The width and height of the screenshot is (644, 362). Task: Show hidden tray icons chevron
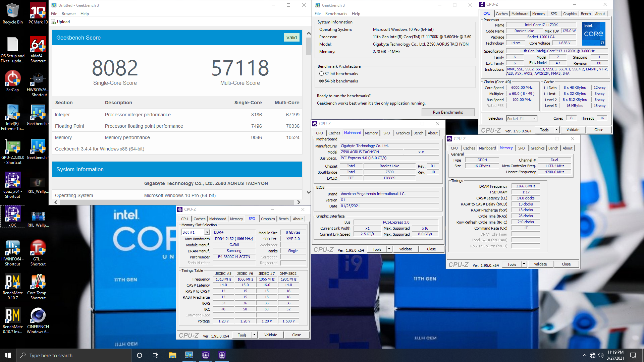[x=584, y=355]
